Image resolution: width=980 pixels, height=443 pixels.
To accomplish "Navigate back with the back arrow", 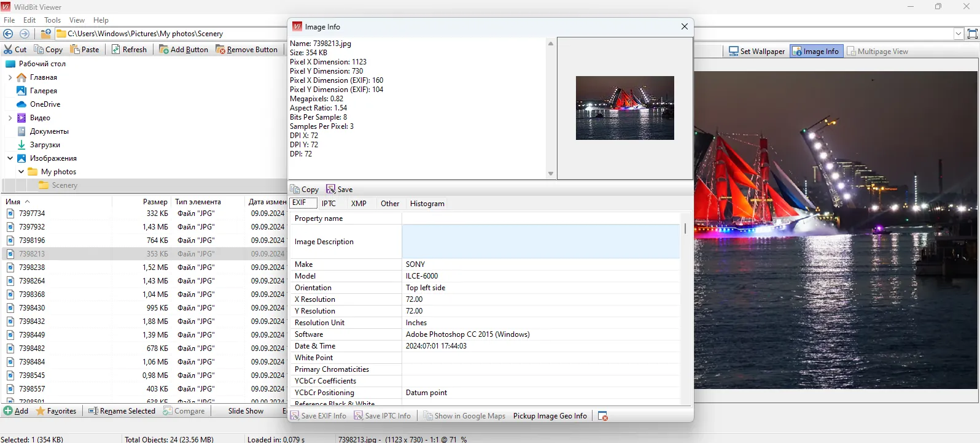I will [x=8, y=34].
